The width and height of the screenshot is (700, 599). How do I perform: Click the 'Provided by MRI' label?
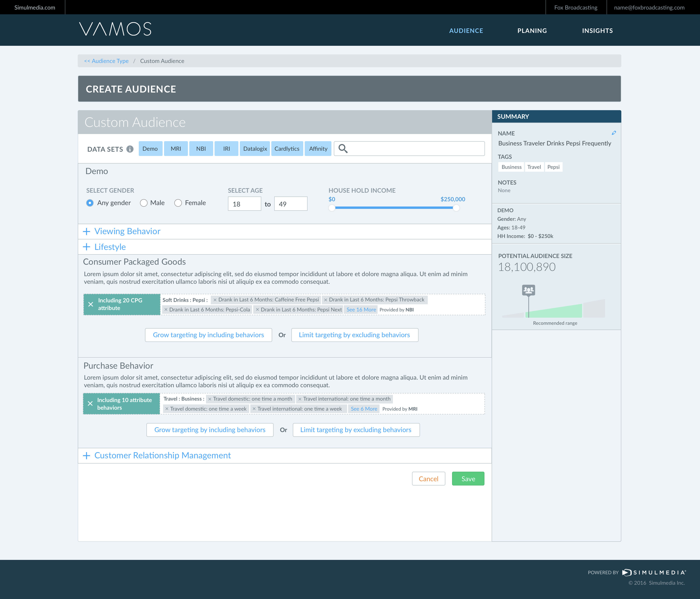click(400, 409)
